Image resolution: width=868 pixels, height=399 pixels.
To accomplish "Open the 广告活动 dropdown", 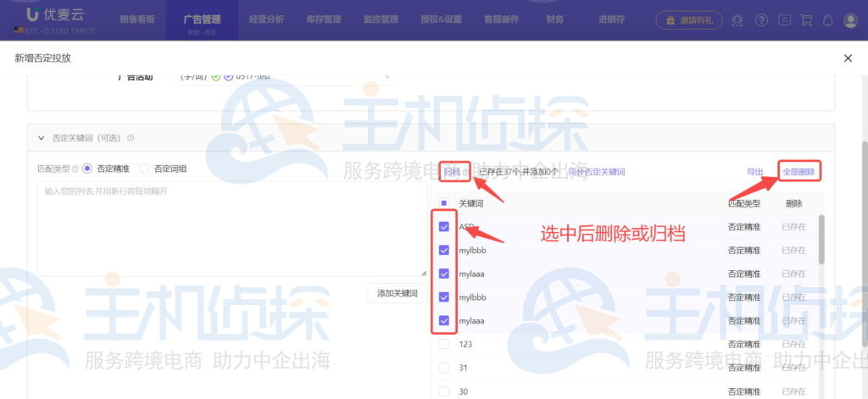I will [x=282, y=76].
